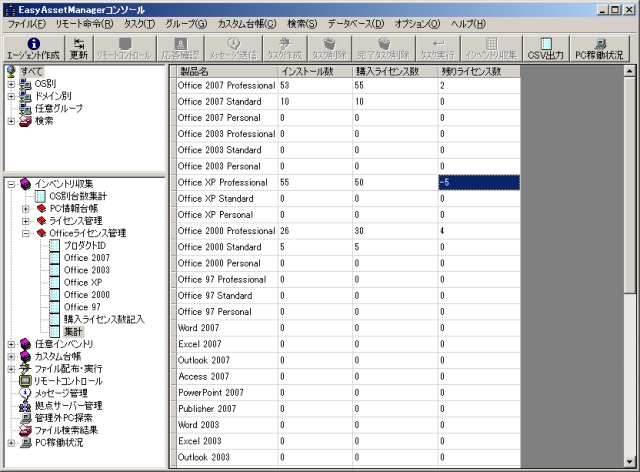Click the OS別台数集計 sheet icon

coord(40,196)
